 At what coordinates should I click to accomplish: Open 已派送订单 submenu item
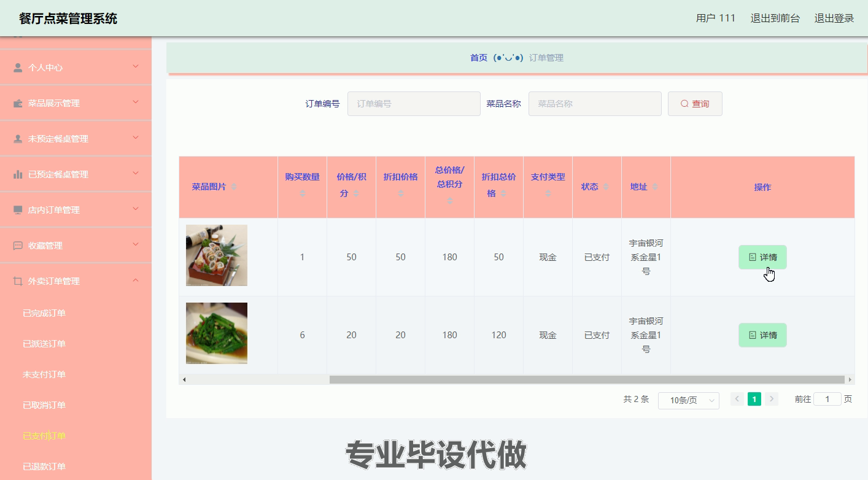pyautogui.click(x=44, y=344)
